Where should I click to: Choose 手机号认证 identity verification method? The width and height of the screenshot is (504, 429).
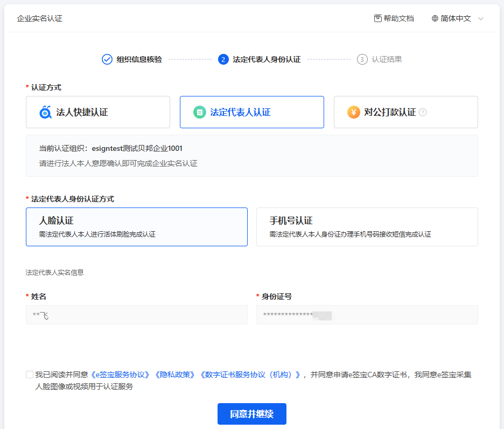pos(367,227)
